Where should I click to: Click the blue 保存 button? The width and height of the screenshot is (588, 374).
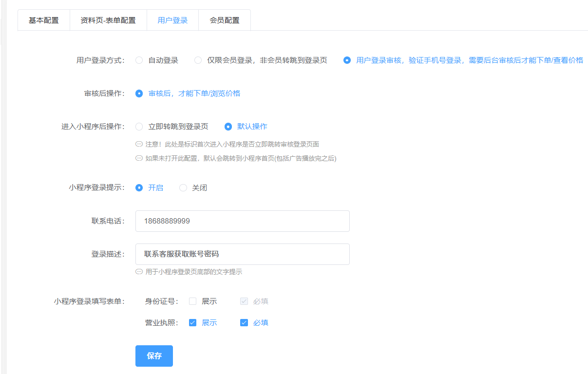click(x=154, y=356)
